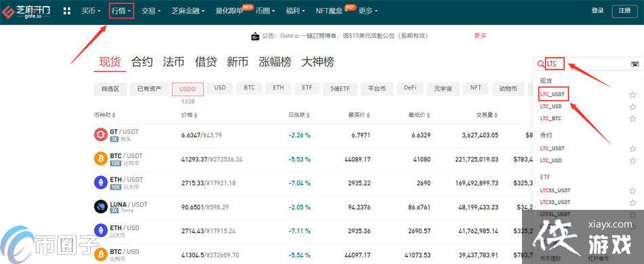Select the DeFi filter
Screen dimensions: 644x264
pos(410,89)
